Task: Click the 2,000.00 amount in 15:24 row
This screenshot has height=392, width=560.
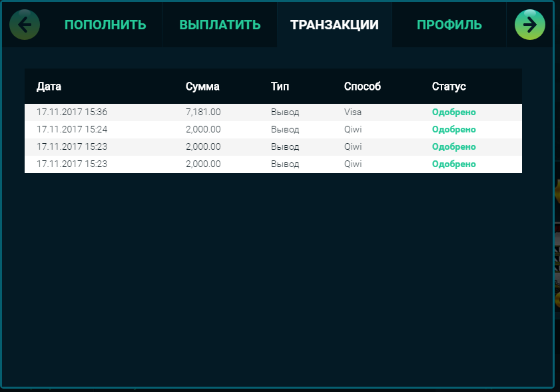Action: tap(203, 129)
